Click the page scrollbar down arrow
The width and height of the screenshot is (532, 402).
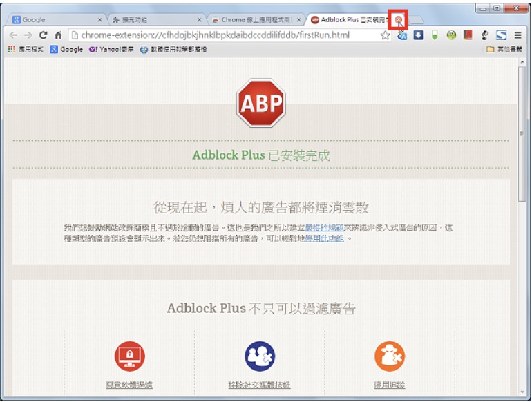coord(522,392)
